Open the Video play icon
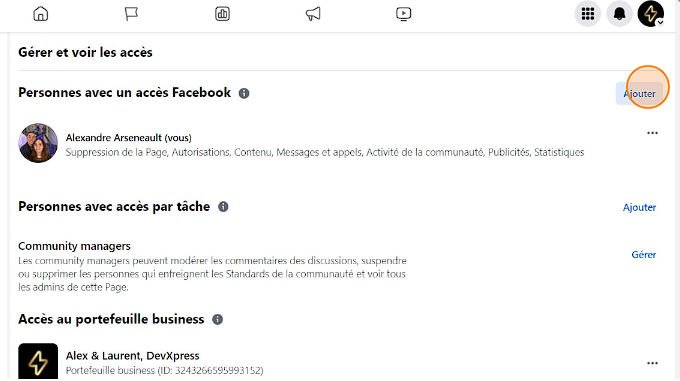The image size is (680, 381). click(403, 14)
